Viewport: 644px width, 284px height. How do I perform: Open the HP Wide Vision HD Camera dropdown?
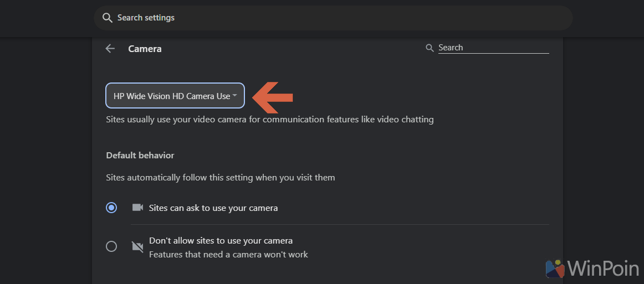pos(172,96)
